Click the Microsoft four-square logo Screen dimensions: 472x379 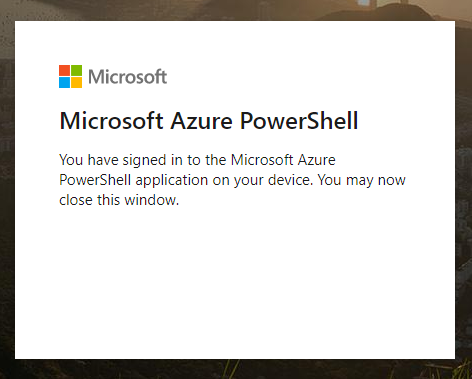point(70,76)
